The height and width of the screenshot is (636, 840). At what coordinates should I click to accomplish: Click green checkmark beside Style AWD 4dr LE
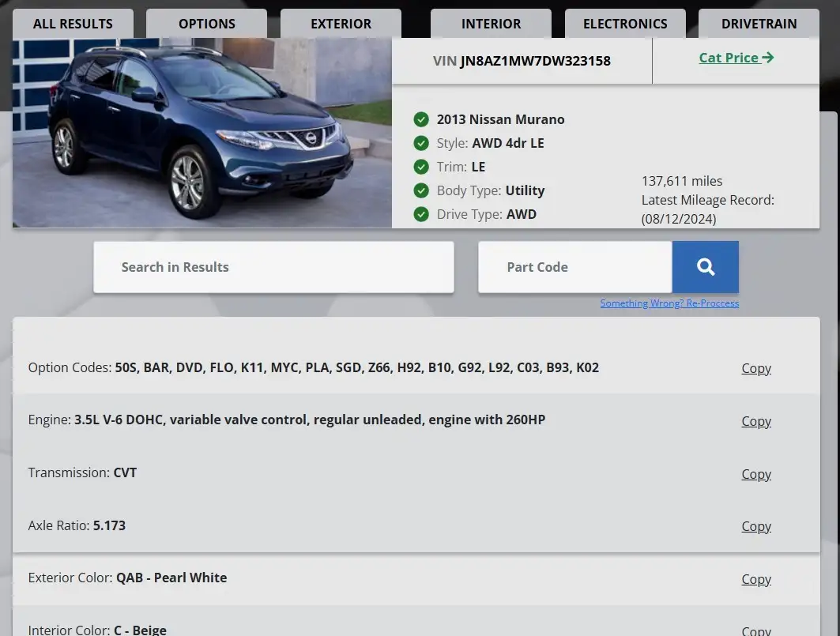(x=421, y=143)
